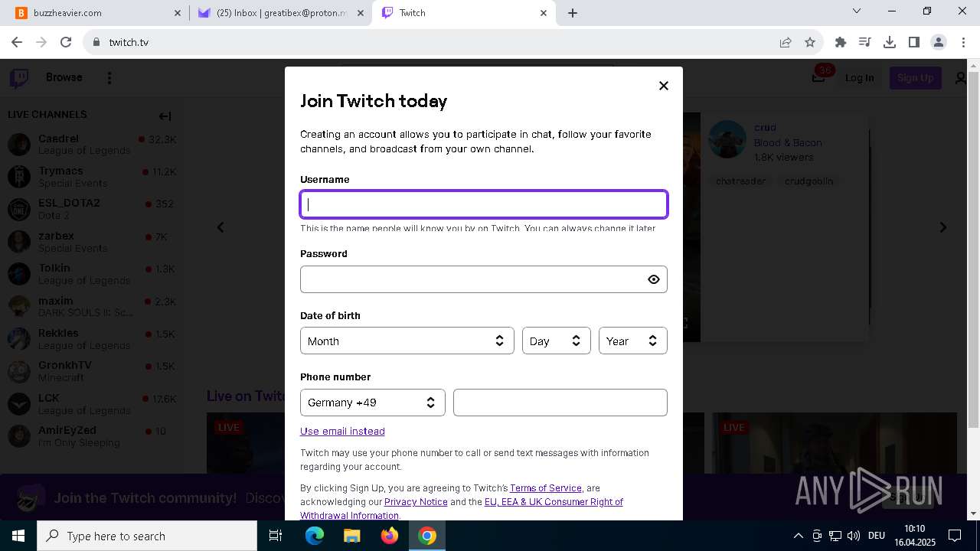
Task: Click the crudgoblin tag
Action: (x=808, y=181)
